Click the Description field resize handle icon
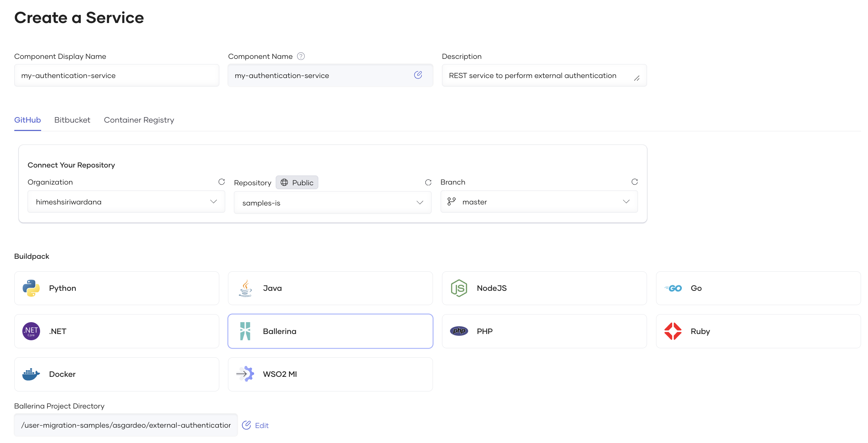Viewport: 868px width, 443px height. [x=637, y=78]
